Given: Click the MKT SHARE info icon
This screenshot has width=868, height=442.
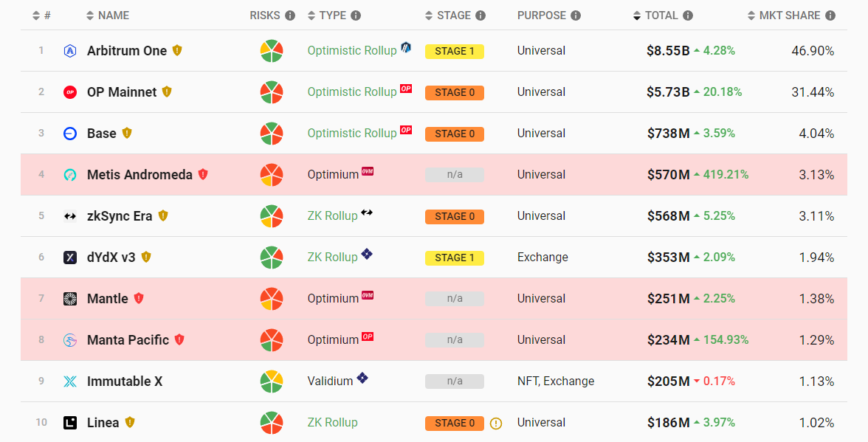Looking at the screenshot, I should click(x=830, y=15).
